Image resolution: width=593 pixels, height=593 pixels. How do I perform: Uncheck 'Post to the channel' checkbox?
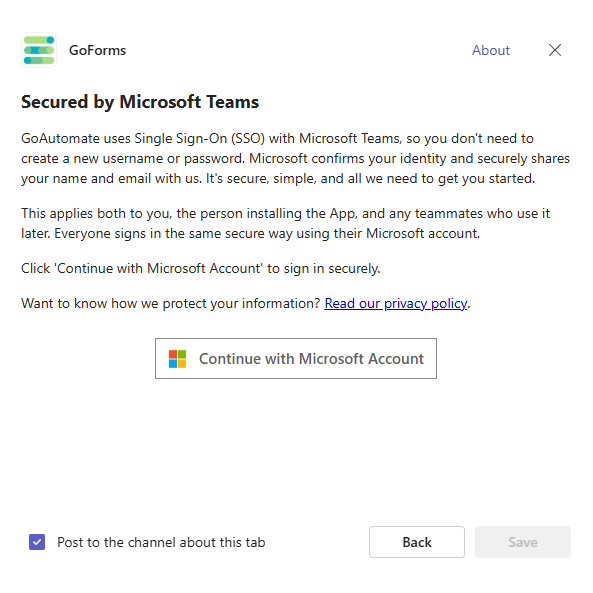coord(37,542)
